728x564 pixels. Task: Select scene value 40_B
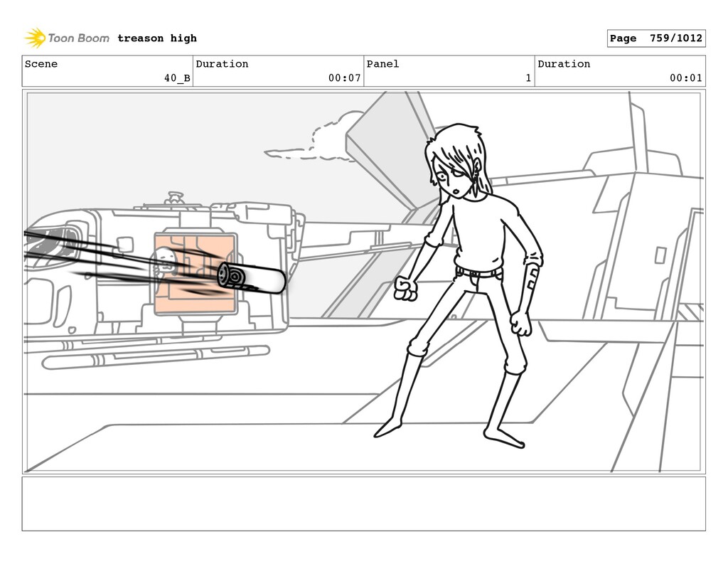point(177,78)
